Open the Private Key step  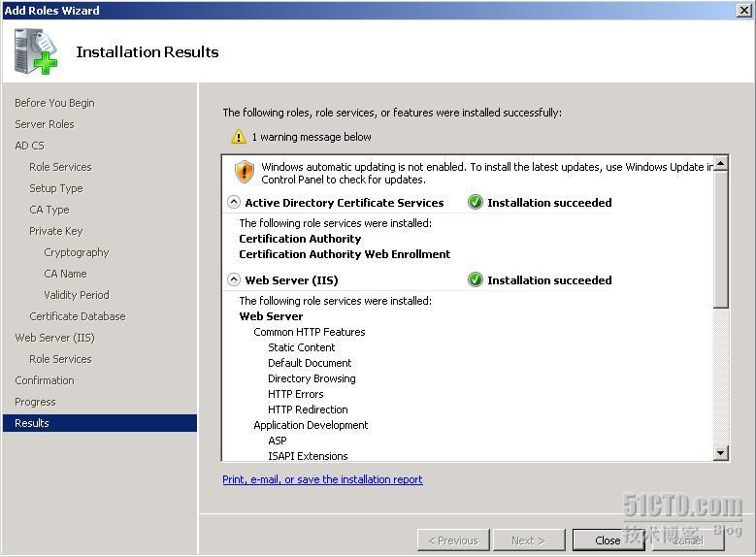[x=56, y=231]
